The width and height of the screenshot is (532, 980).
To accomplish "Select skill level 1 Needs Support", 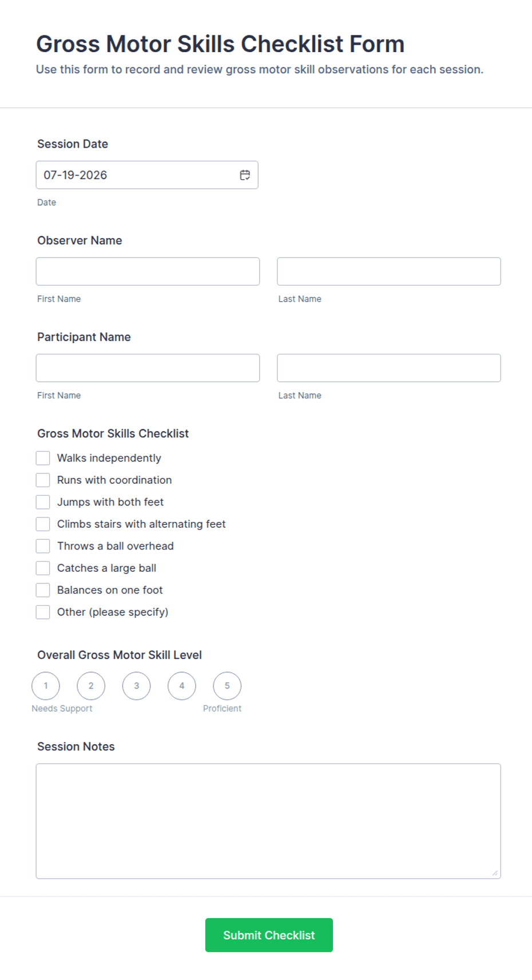I will [x=46, y=686].
